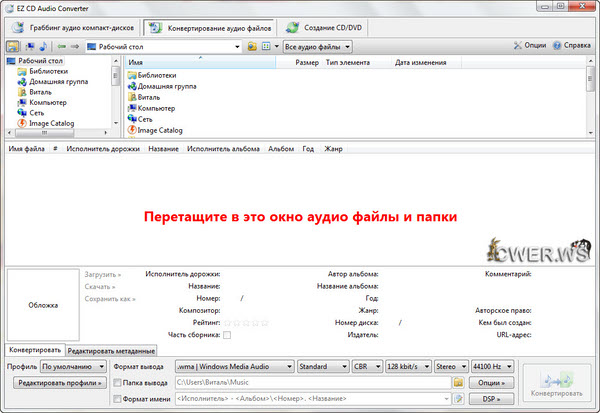This screenshot has width=600, height=413.
Task: Switch to Редактировать метаданные tab
Action: pos(112,350)
